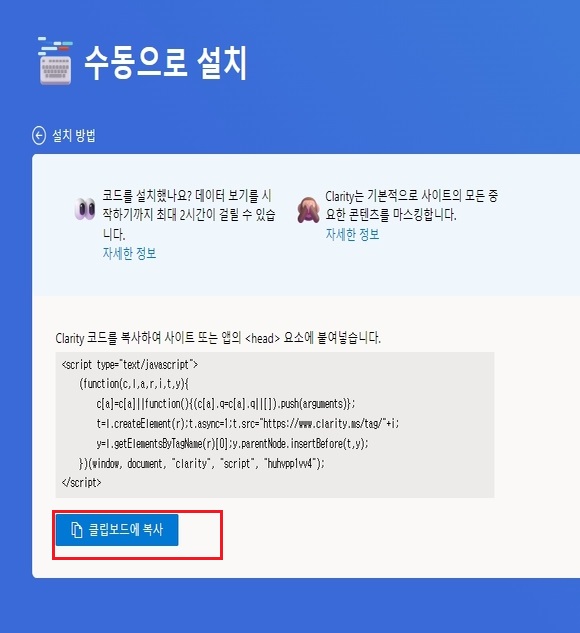Click the see-no-evil monkey icon
The image size is (580, 633).
tap(308, 210)
